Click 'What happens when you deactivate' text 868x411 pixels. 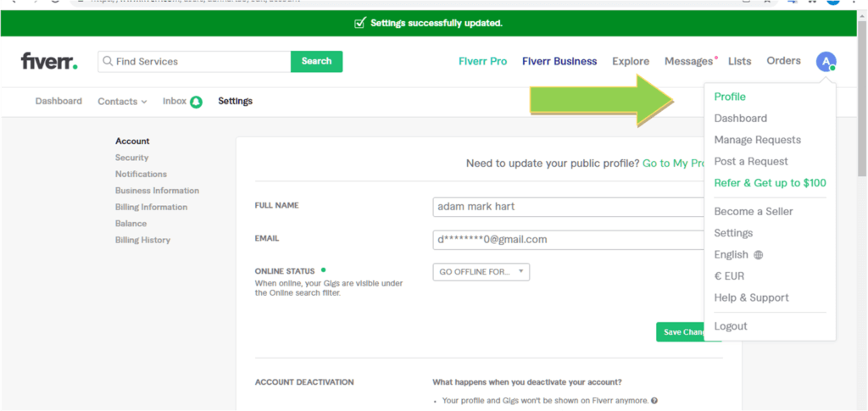[526, 382]
